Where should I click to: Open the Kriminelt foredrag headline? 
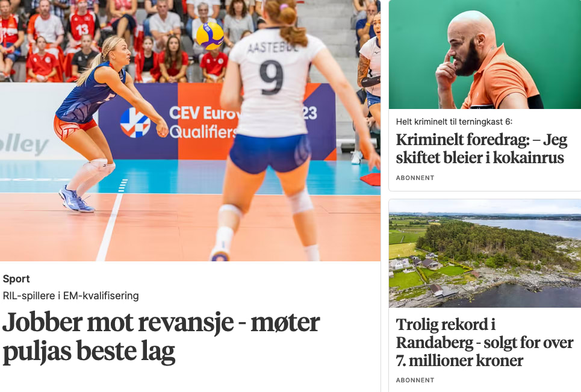coord(481,149)
